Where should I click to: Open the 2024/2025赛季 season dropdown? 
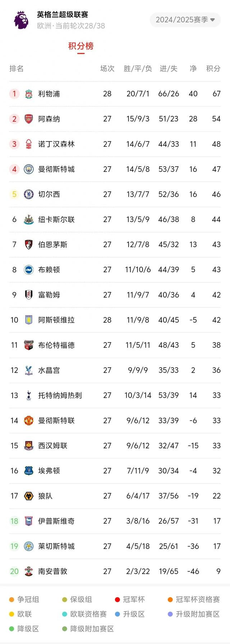185,20
